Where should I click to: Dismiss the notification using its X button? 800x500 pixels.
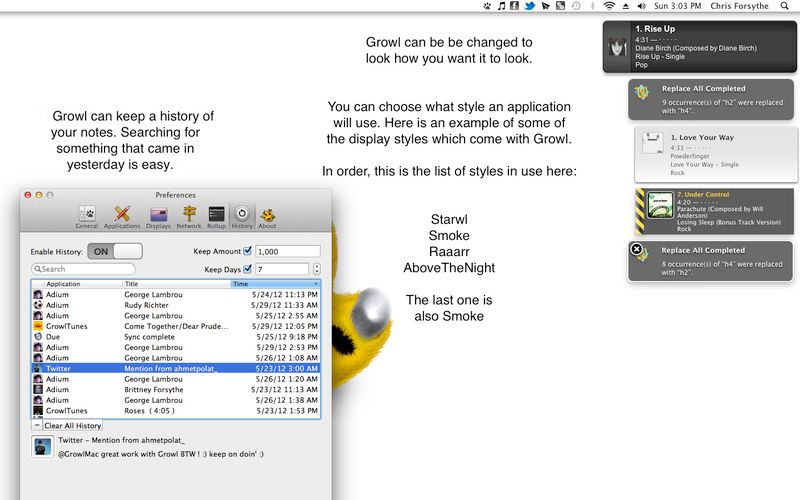pos(635,248)
